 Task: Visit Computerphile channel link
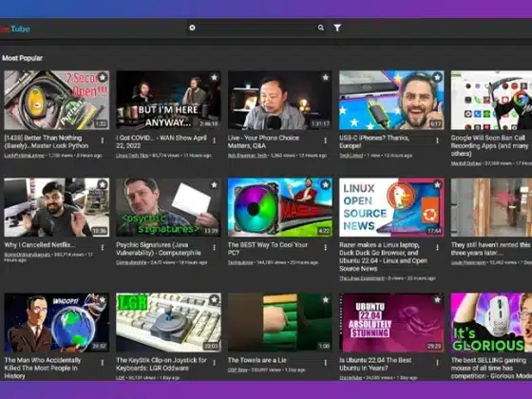coord(131,262)
